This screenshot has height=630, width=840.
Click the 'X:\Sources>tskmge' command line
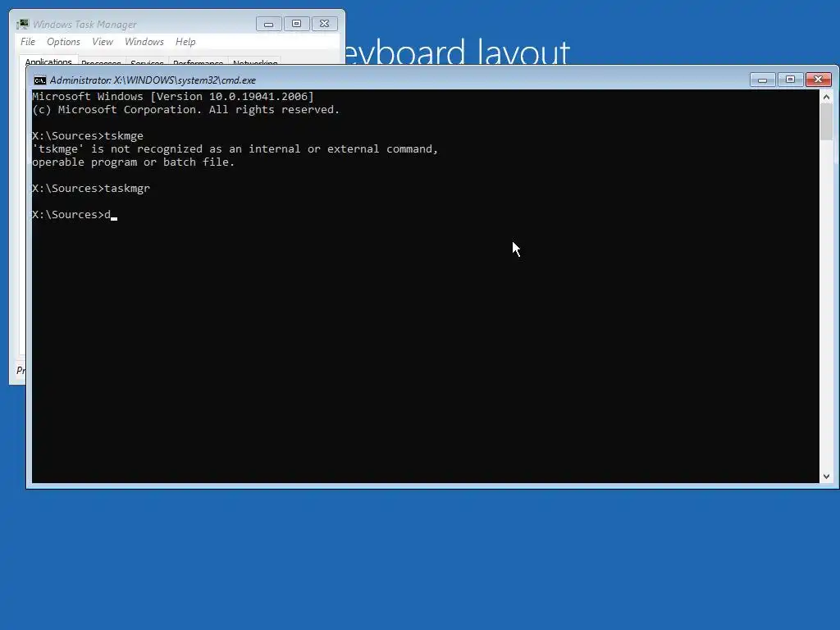click(x=88, y=136)
